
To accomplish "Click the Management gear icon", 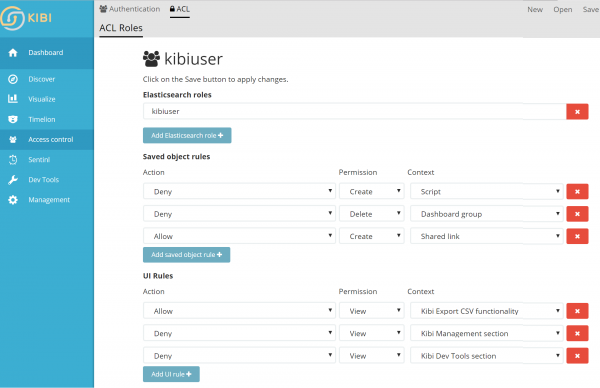I will pyautogui.click(x=13, y=200).
